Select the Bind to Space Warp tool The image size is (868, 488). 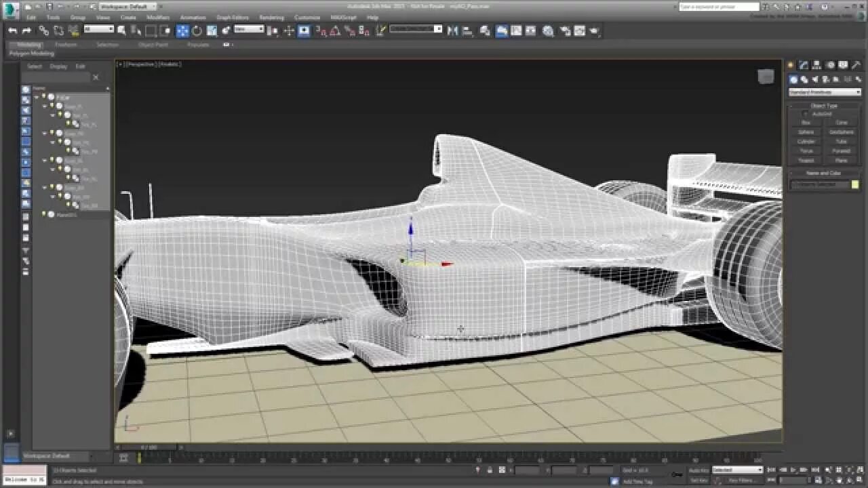(x=73, y=30)
